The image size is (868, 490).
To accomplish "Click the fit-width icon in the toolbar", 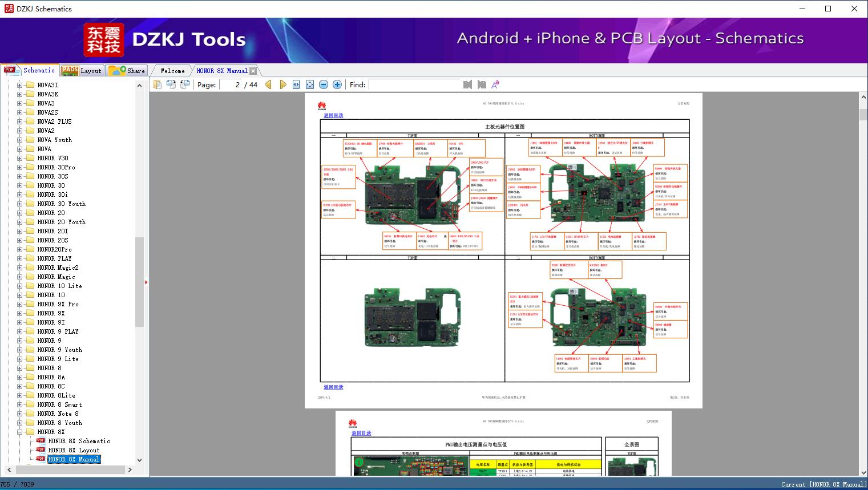I will point(296,84).
